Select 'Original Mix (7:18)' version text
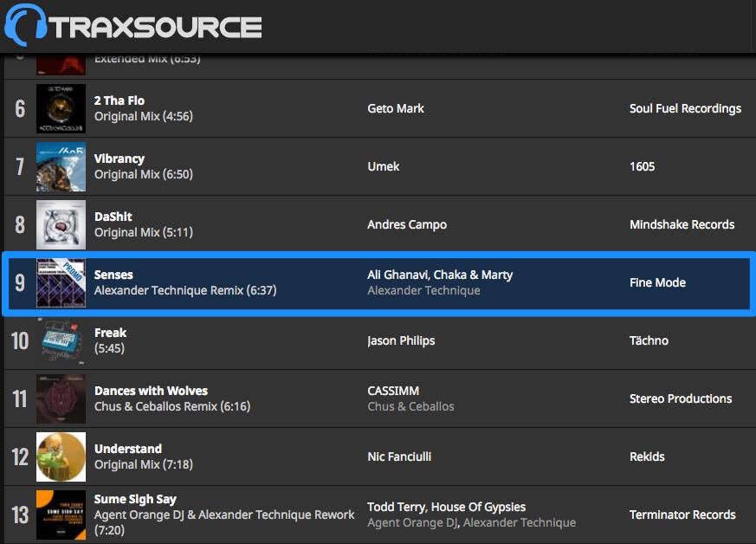The height and width of the screenshot is (544, 756). coord(144,464)
